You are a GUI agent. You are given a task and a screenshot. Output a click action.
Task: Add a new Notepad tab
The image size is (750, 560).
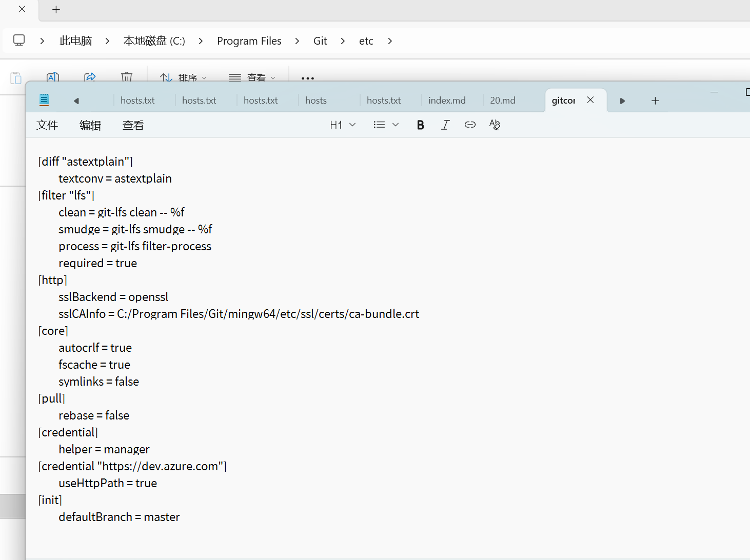pos(655,101)
